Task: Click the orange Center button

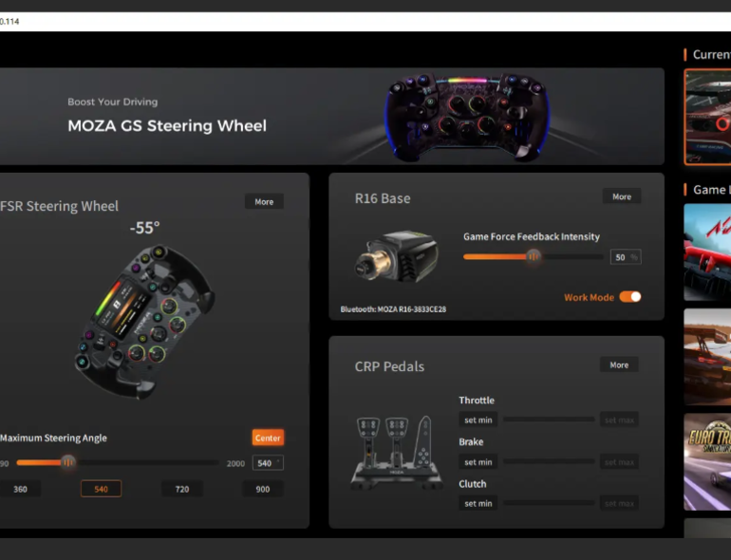Action: pos(268,438)
